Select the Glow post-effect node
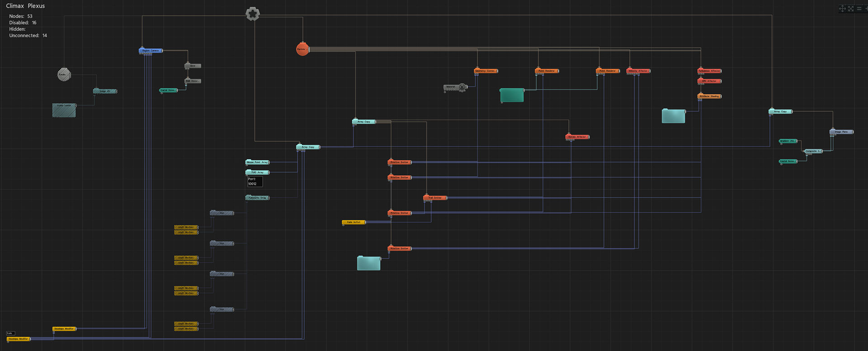This screenshot has width=868, height=351. click(x=193, y=66)
